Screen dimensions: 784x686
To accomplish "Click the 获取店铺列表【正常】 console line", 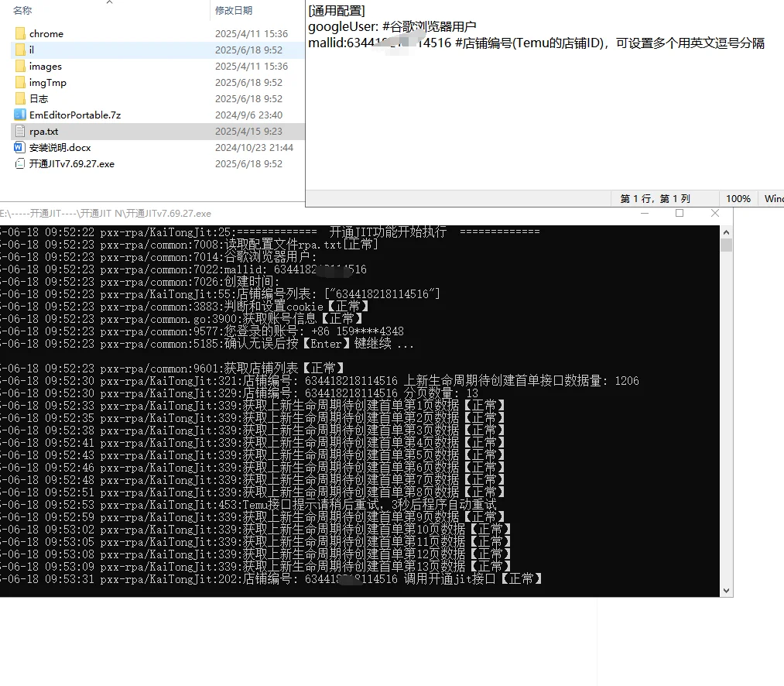I will [x=173, y=369].
